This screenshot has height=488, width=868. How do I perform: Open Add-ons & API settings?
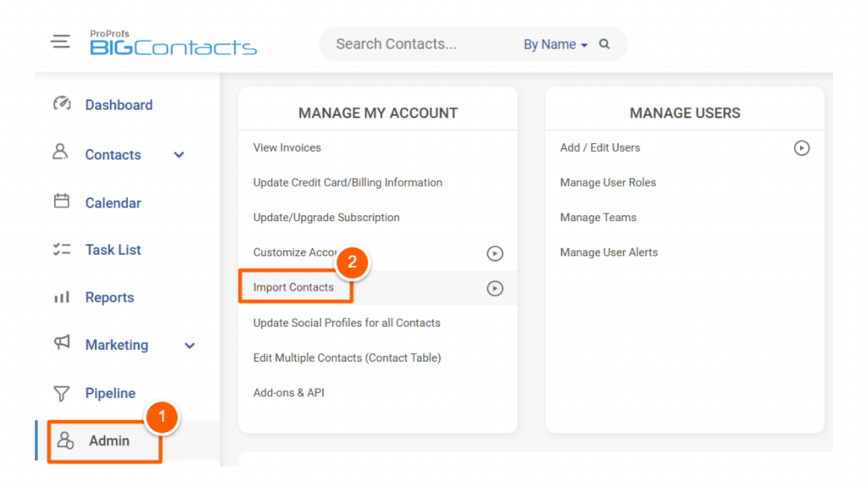(x=288, y=392)
